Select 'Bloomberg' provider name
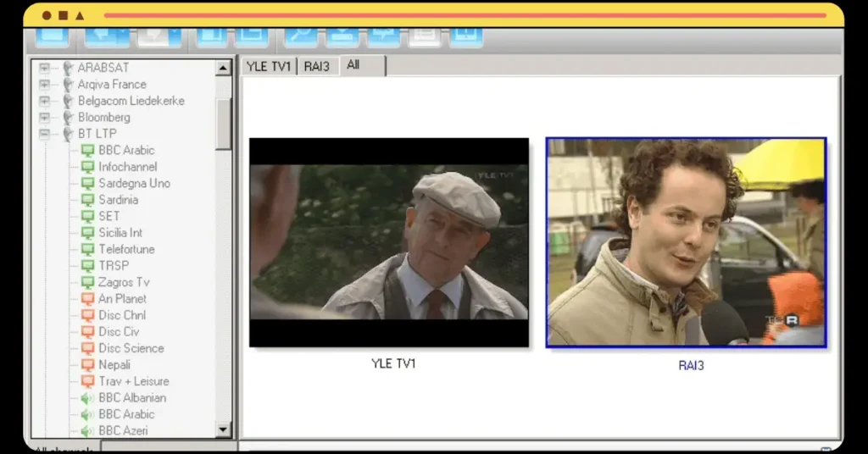868x454 pixels. coord(103,118)
